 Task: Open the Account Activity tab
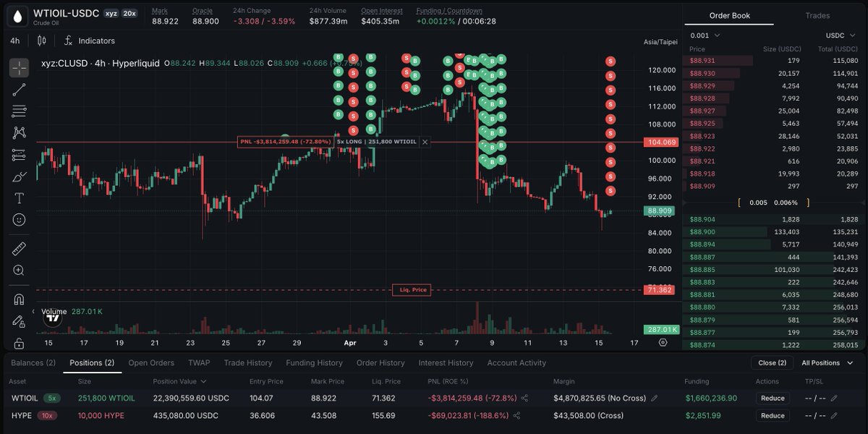click(x=516, y=363)
